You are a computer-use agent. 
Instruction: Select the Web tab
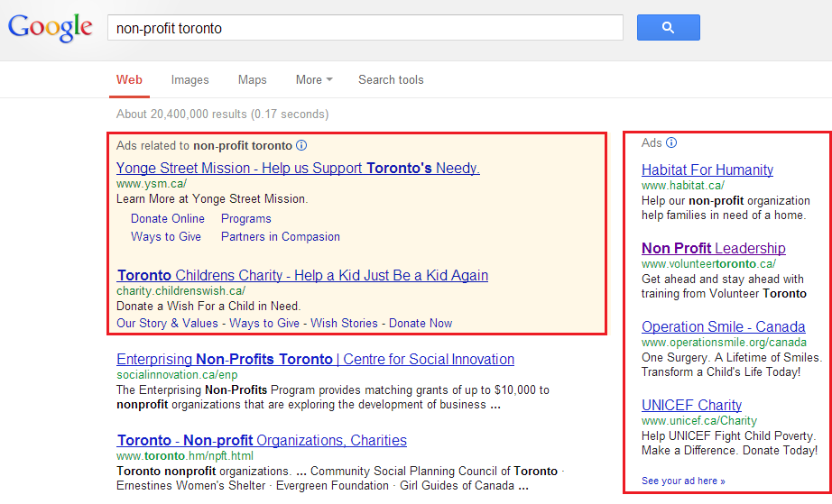pyautogui.click(x=129, y=79)
